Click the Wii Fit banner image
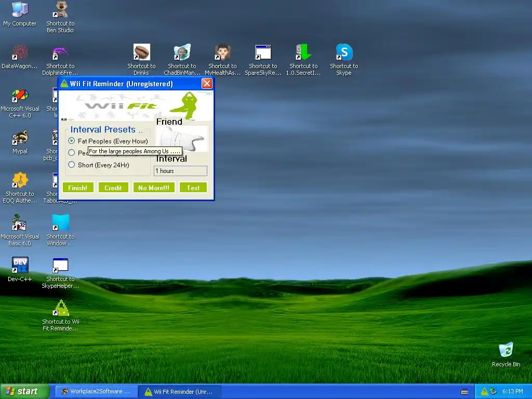Screen dimensions: 532x399 click(x=137, y=105)
